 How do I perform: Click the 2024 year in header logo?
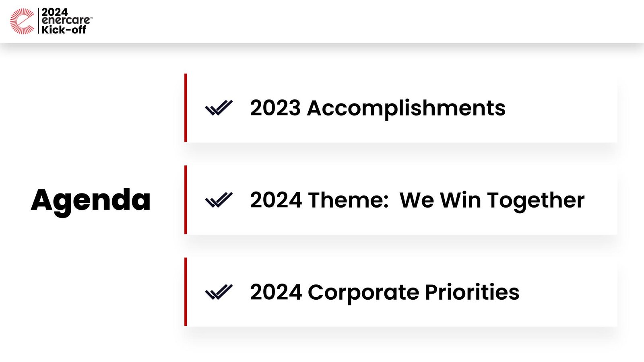tap(55, 12)
